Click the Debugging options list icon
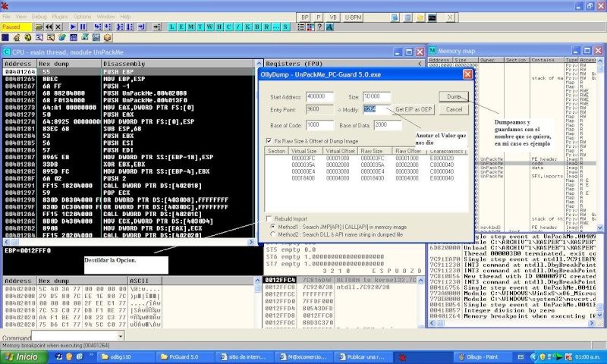 [x=300, y=27]
